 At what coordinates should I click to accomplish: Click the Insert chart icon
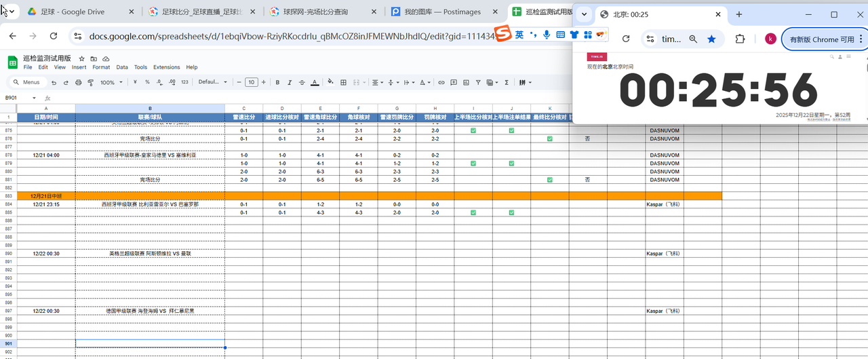click(x=466, y=82)
